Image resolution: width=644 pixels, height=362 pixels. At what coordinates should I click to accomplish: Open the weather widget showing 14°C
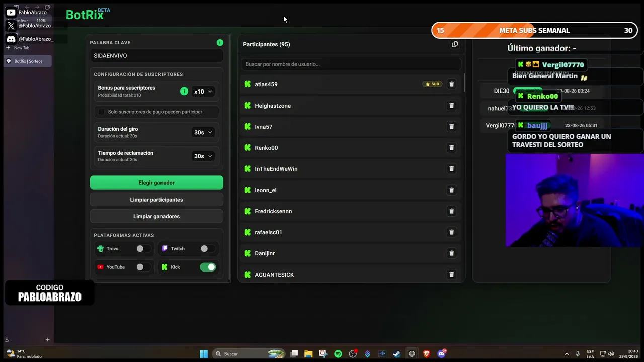click(x=24, y=354)
